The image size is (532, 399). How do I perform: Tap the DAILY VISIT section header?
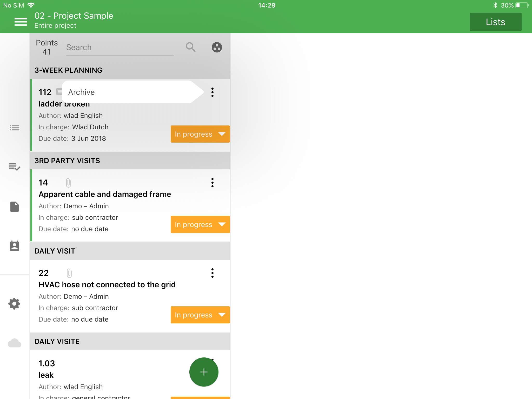click(130, 251)
